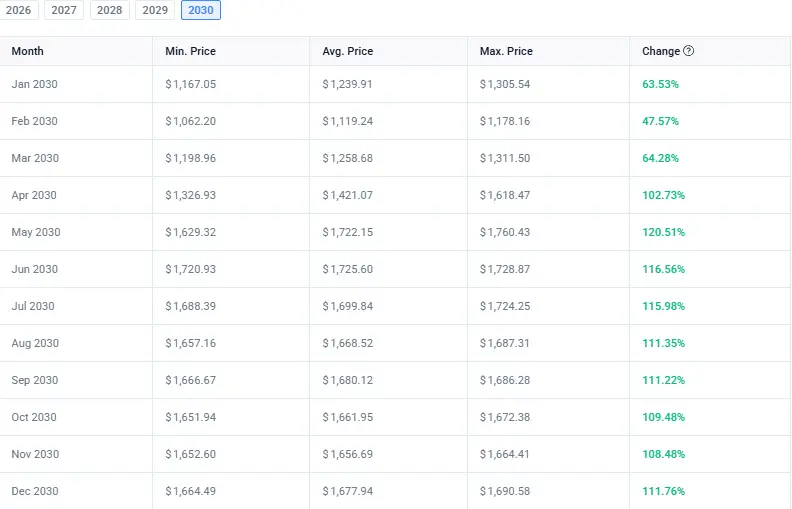Click min price $1,167.05 for January
Image resolution: width=792 pixels, height=509 pixels.
click(190, 84)
